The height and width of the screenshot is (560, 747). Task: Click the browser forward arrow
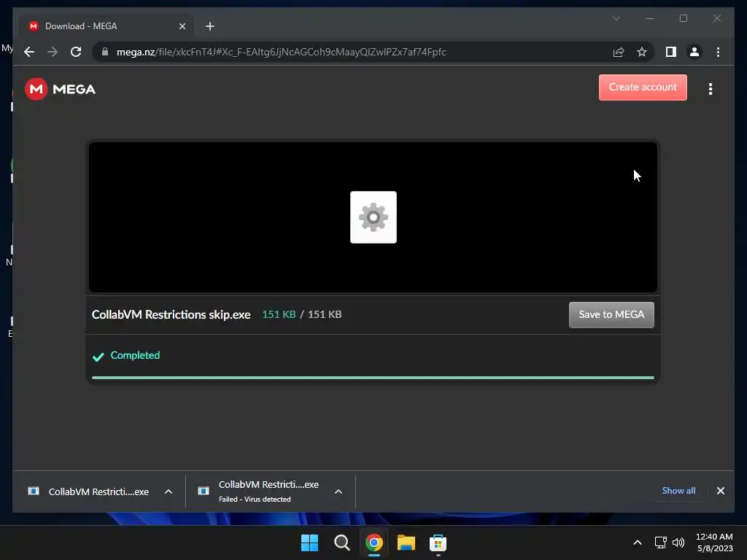[x=53, y=52]
